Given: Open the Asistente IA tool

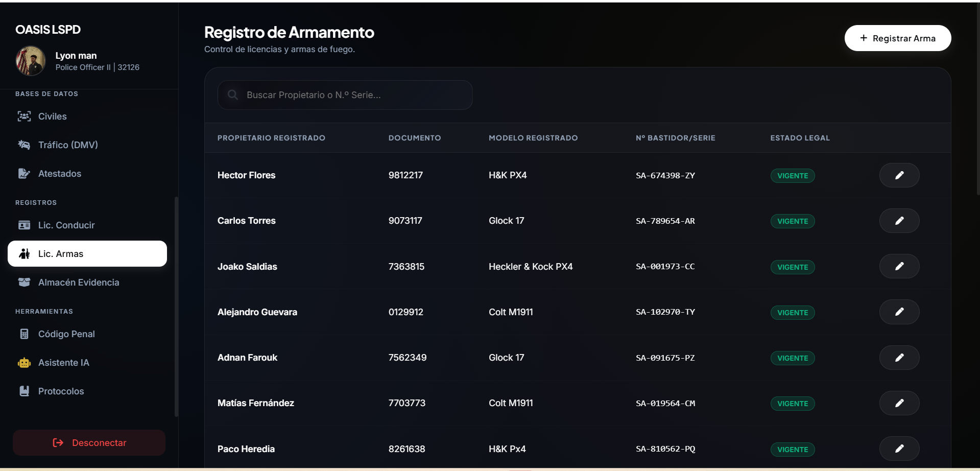Looking at the screenshot, I should (x=87, y=363).
